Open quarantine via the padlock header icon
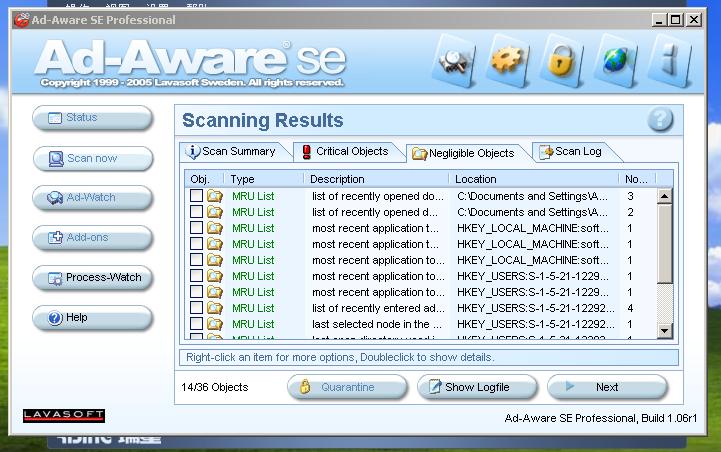The width and height of the screenshot is (721, 452). (x=562, y=62)
